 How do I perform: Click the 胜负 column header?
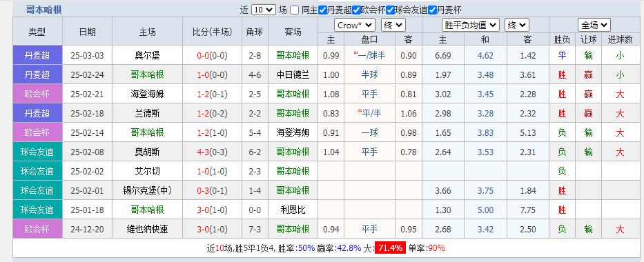click(562, 39)
